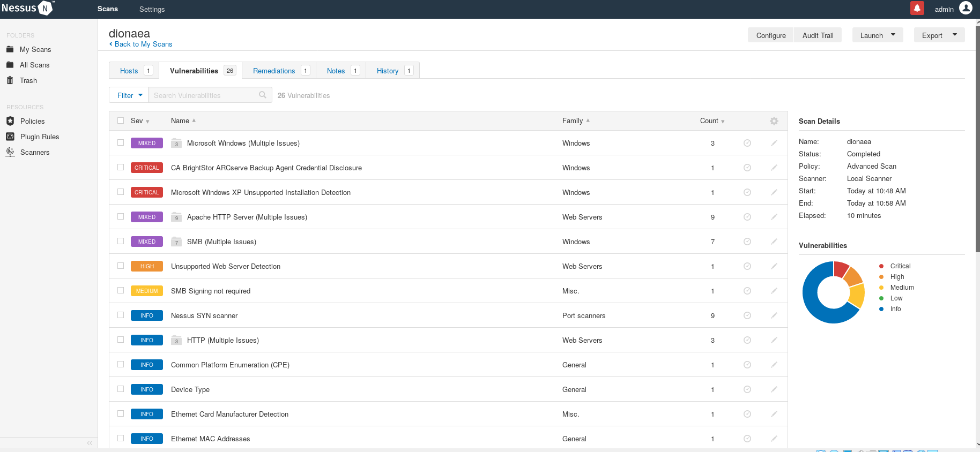Click the Medium yellow legend dot
Viewport: 980px width, 452px height.
pyautogui.click(x=881, y=288)
